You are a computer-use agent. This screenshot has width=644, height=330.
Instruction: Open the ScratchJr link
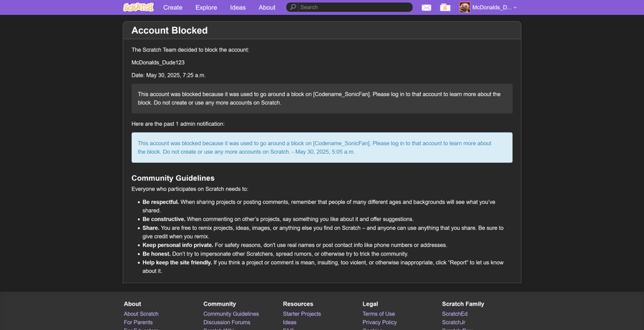click(454, 323)
